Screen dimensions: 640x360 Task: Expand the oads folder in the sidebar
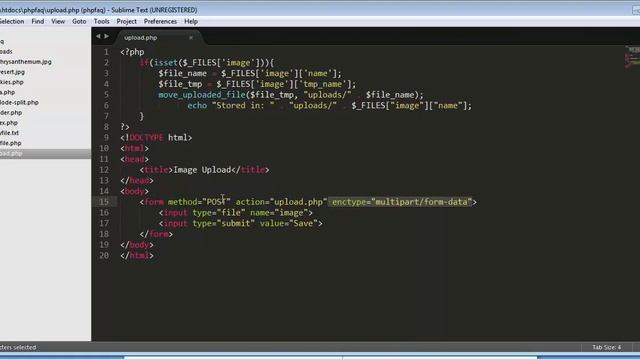6,52
